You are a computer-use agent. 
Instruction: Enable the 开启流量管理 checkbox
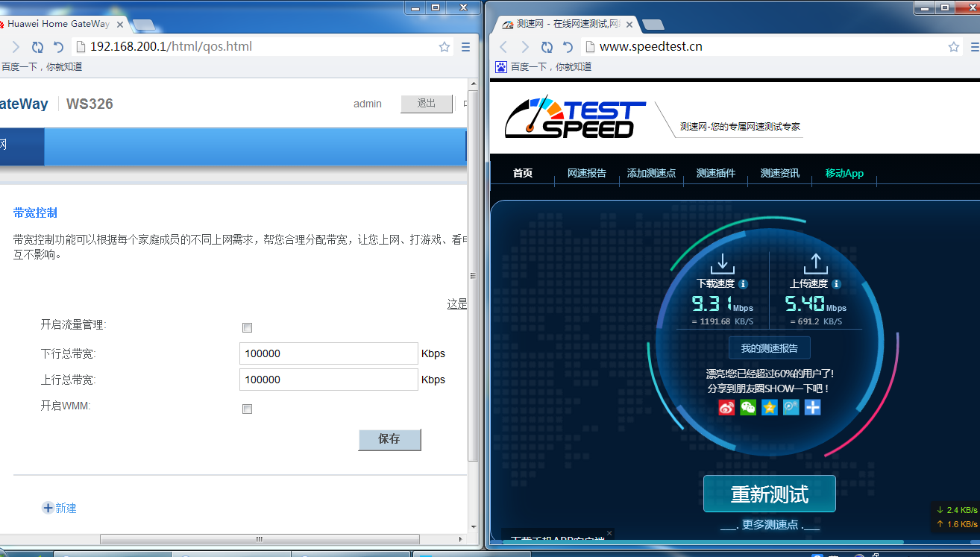point(247,327)
